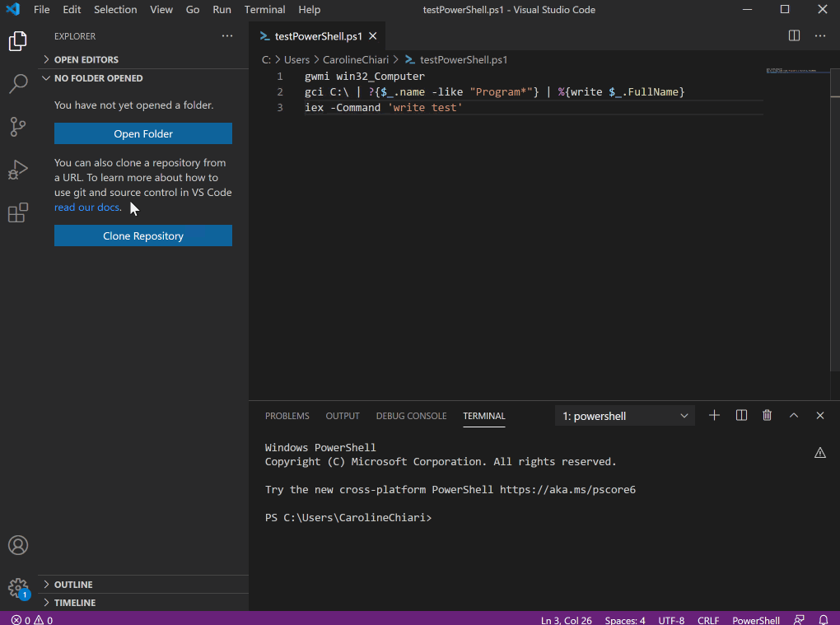Screen dimensions: 840x625
Task: Click line number 2 in the gutter
Action: tap(280, 92)
